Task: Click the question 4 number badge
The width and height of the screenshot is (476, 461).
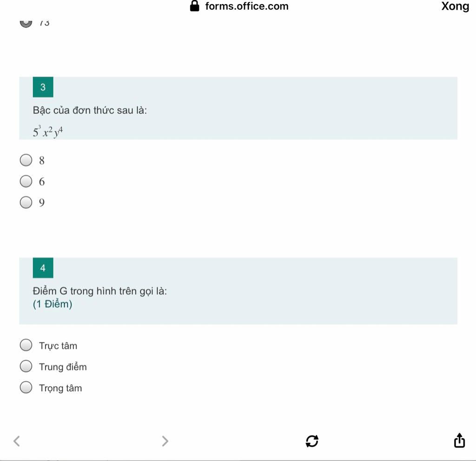Action: (43, 268)
